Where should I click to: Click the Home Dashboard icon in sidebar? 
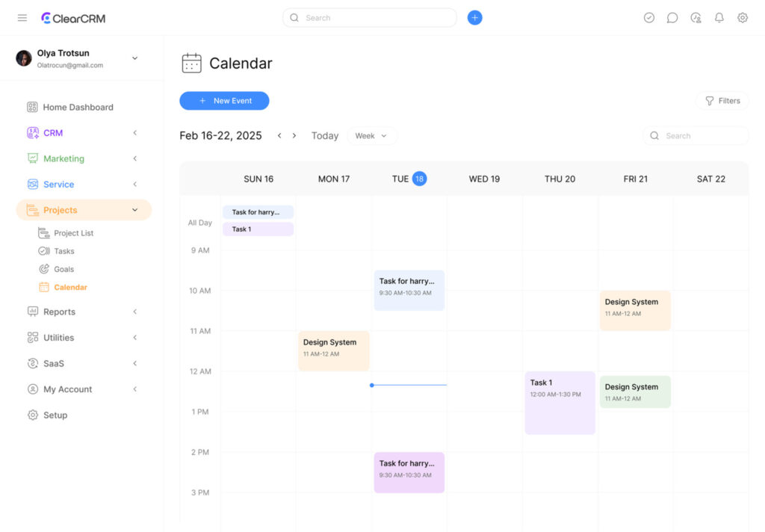pyautogui.click(x=32, y=108)
